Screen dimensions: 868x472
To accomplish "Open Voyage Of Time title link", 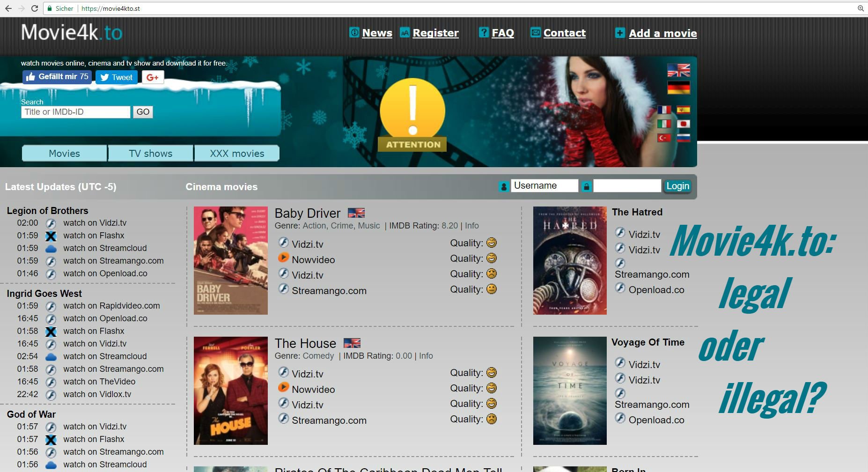I will coord(648,342).
